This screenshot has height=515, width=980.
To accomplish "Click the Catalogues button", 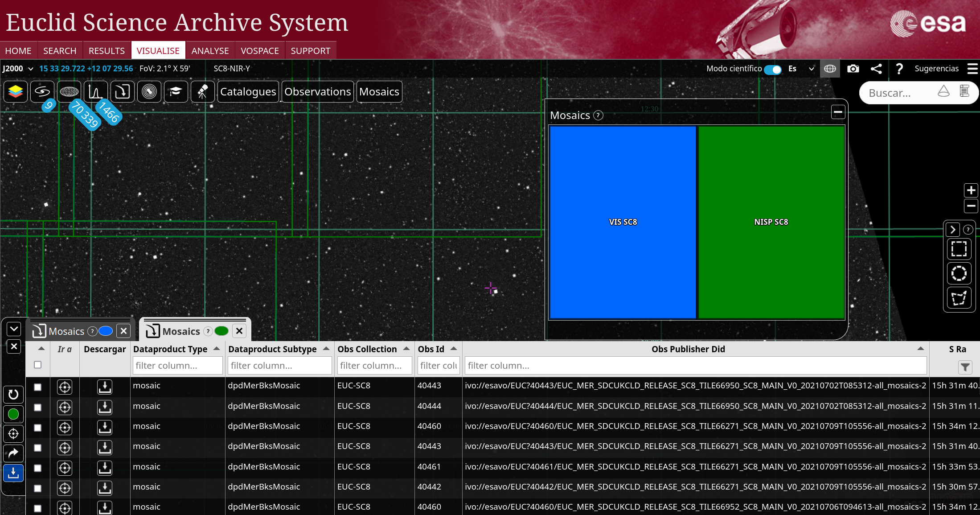I will pyautogui.click(x=248, y=92).
